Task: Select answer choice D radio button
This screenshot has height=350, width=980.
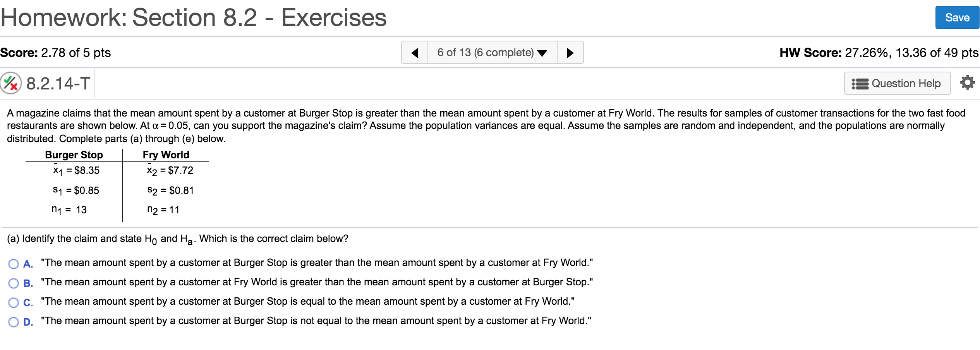Action: [14, 322]
